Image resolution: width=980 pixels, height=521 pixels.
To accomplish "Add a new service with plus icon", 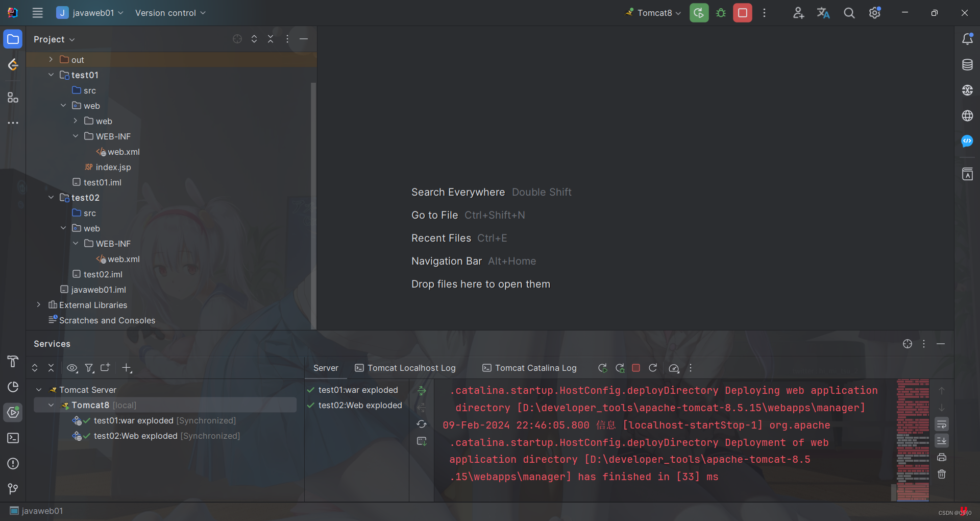I will [127, 368].
